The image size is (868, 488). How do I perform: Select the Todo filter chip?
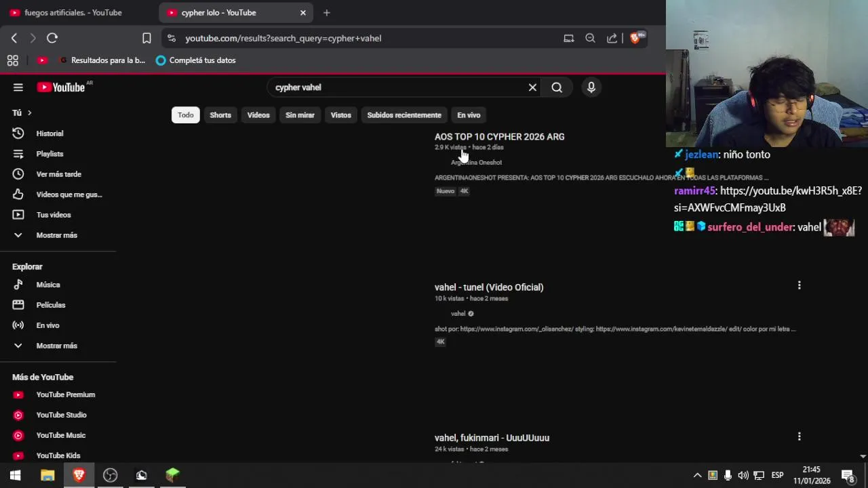pos(186,115)
